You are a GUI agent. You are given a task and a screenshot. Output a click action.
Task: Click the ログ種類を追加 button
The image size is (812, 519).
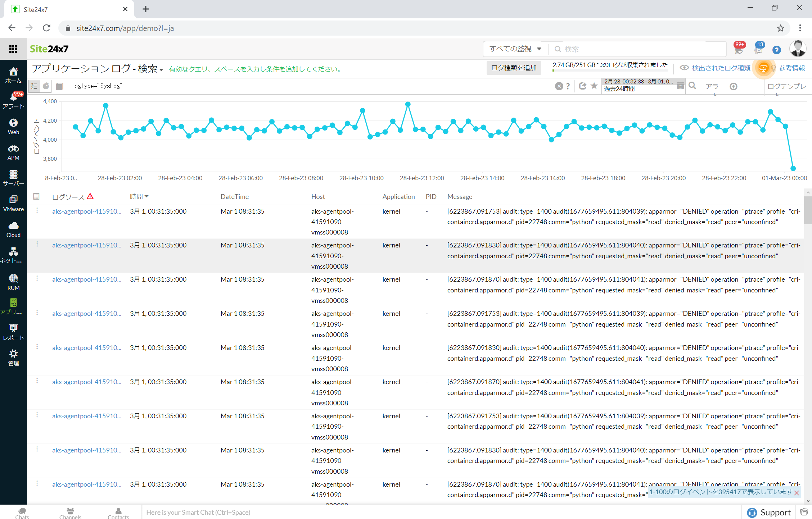(514, 68)
